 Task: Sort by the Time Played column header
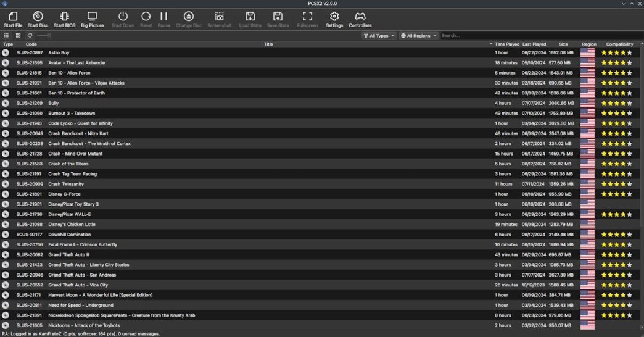pyautogui.click(x=507, y=44)
